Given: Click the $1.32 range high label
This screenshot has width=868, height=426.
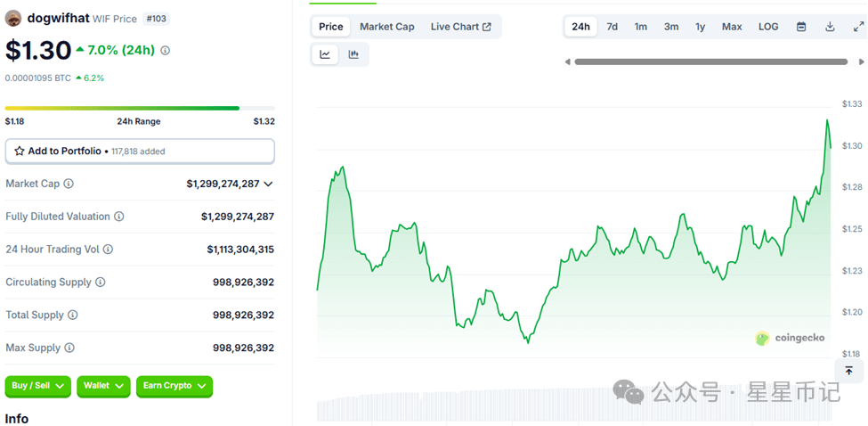Looking at the screenshot, I should coord(264,121).
